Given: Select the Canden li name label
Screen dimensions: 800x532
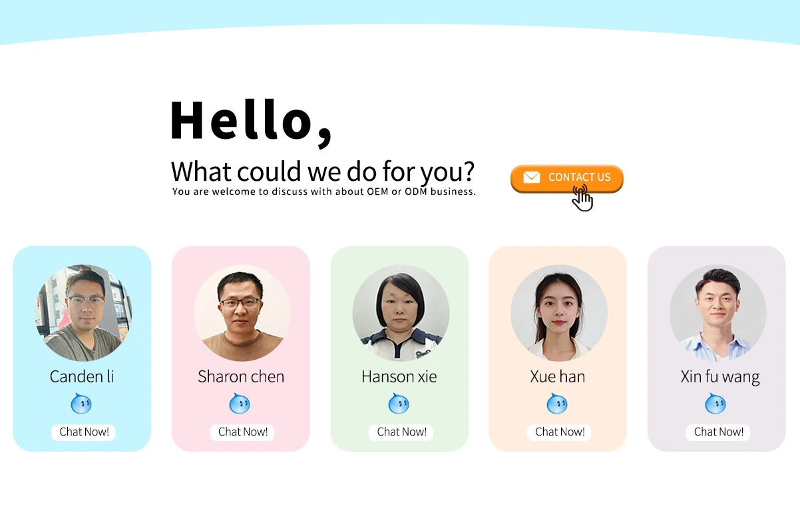Looking at the screenshot, I should pyautogui.click(x=82, y=376).
